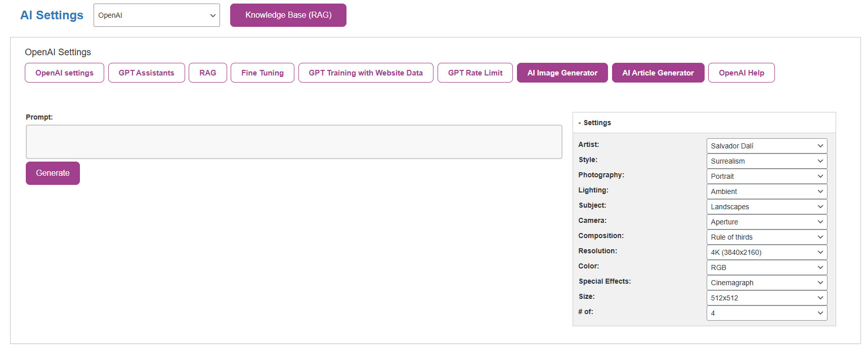Switch to the GPT Rate Limit tab
The width and height of the screenshot is (868, 348).
[475, 73]
